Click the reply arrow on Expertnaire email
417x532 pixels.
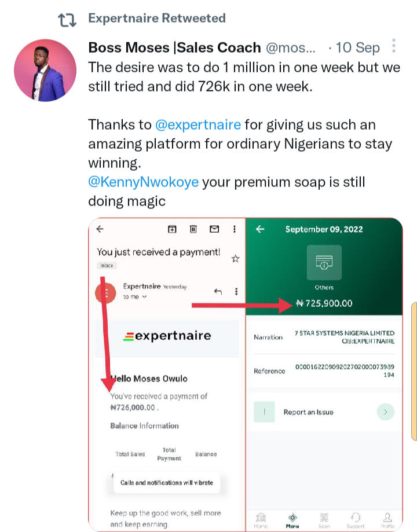[x=218, y=291]
